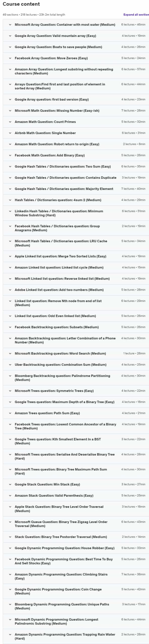
Task: Open the Trapping Rain Water section
Action: click(x=76, y=636)
